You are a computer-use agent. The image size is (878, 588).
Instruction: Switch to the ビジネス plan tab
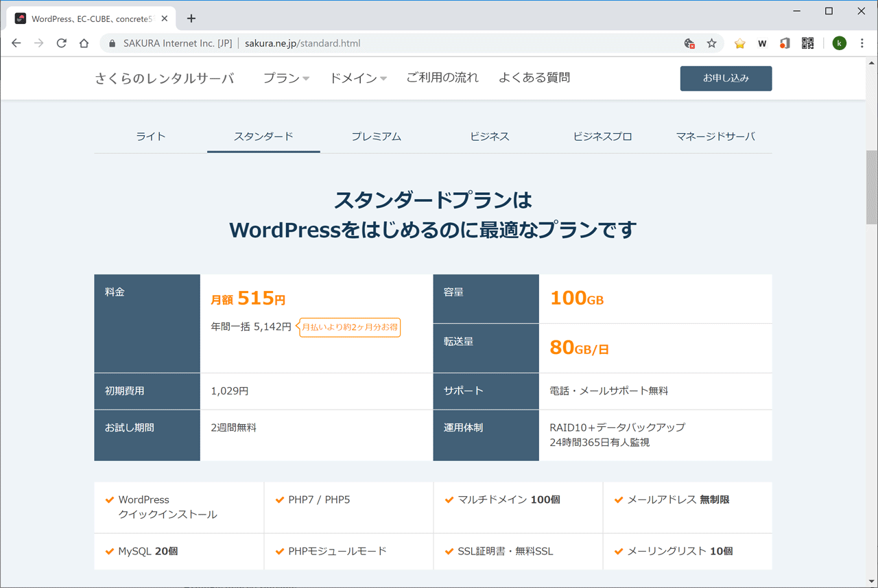point(490,137)
